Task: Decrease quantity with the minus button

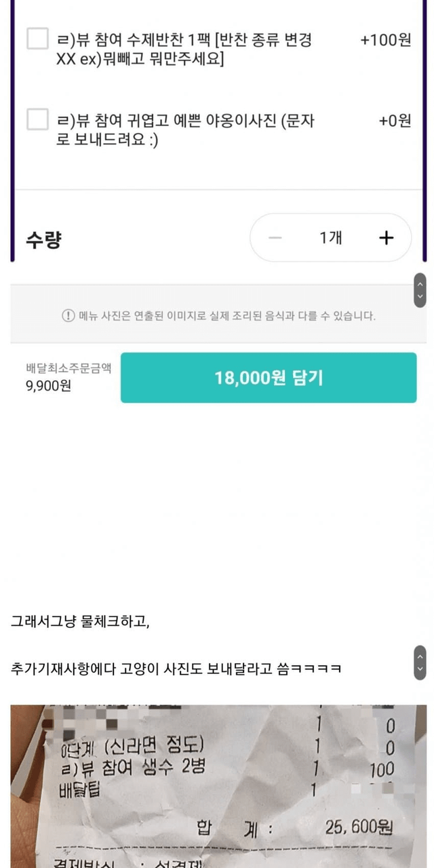Action: click(x=275, y=237)
